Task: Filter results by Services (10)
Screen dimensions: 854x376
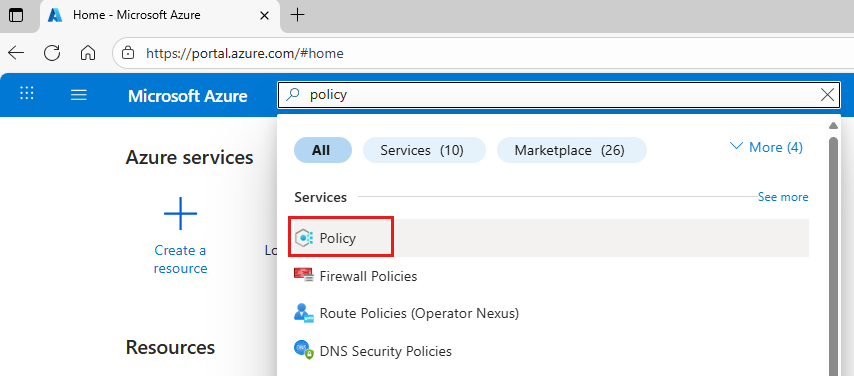Action: pyautogui.click(x=424, y=150)
